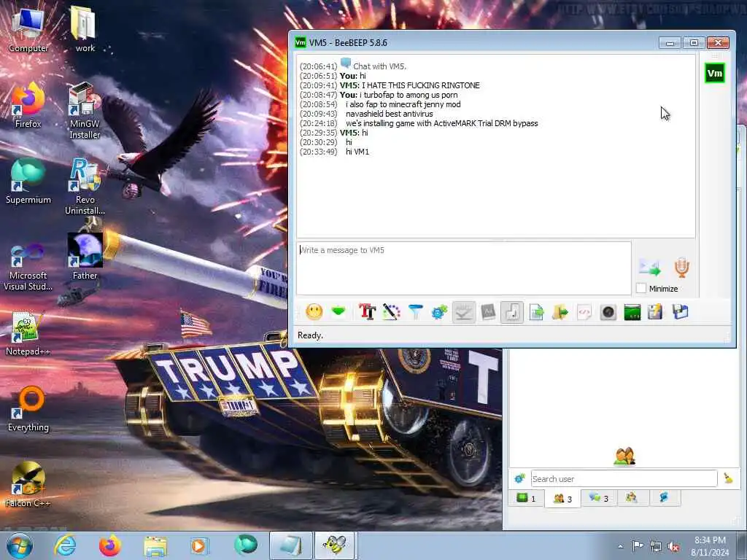
Task: Click the send folder arrow icon
Action: point(560,312)
